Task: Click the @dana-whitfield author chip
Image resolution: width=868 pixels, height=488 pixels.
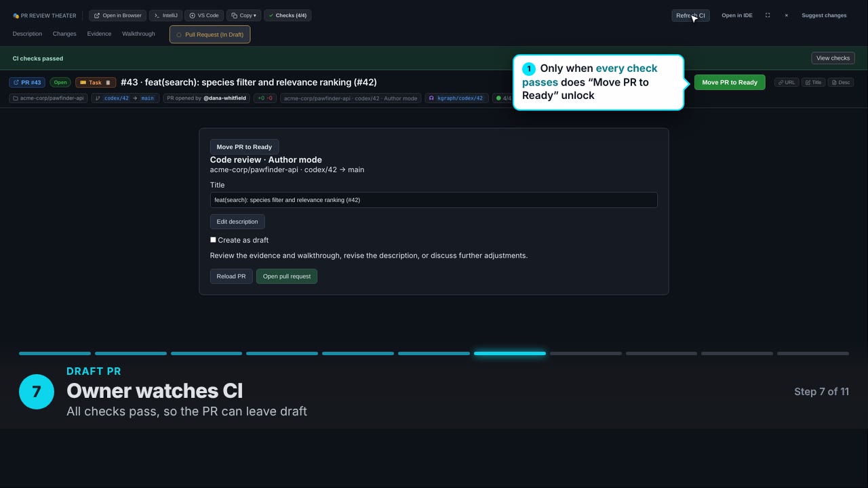Action: (206, 98)
